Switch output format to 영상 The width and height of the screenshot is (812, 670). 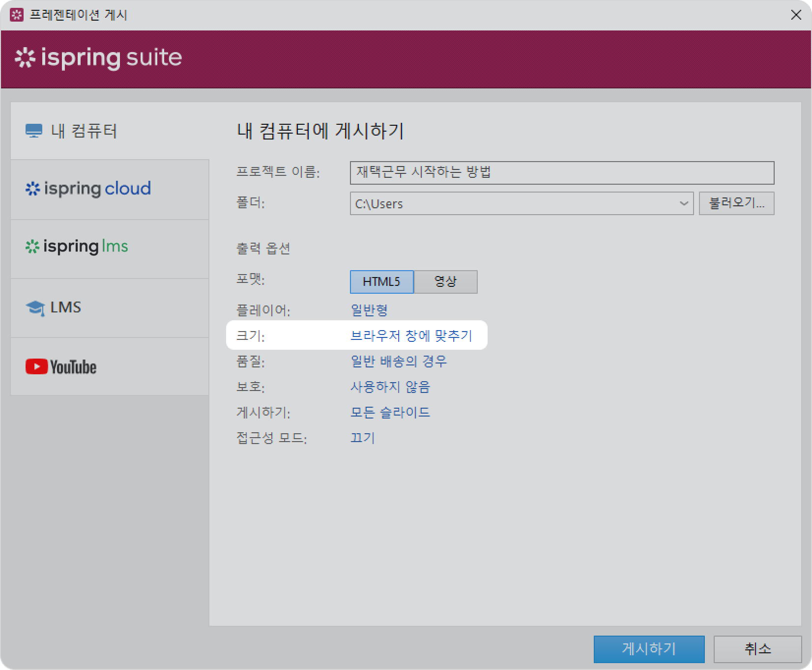[445, 282]
